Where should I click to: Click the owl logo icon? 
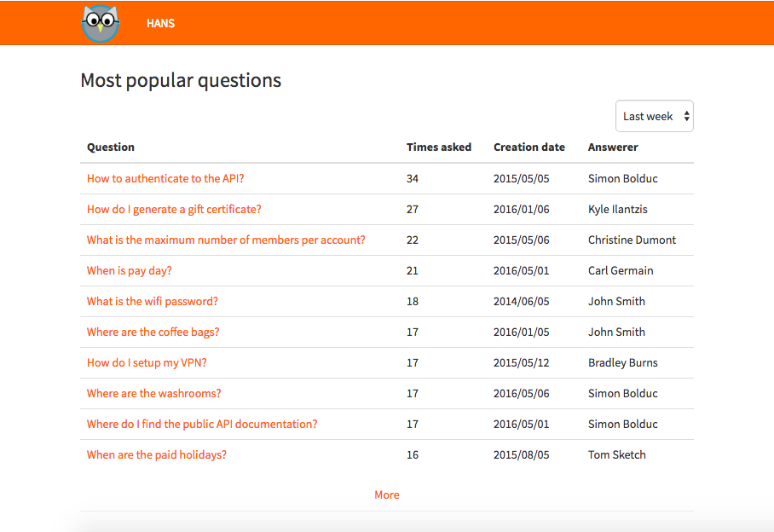pyautogui.click(x=101, y=23)
